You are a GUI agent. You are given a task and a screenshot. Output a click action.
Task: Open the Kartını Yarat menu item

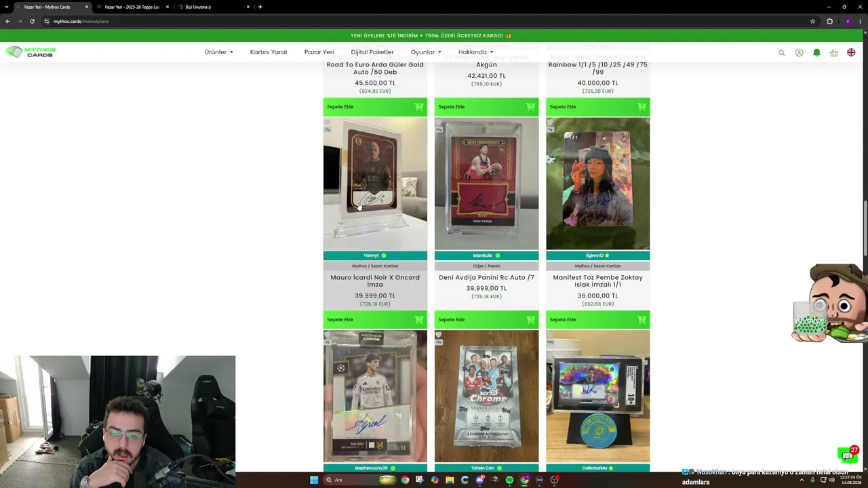[269, 52]
